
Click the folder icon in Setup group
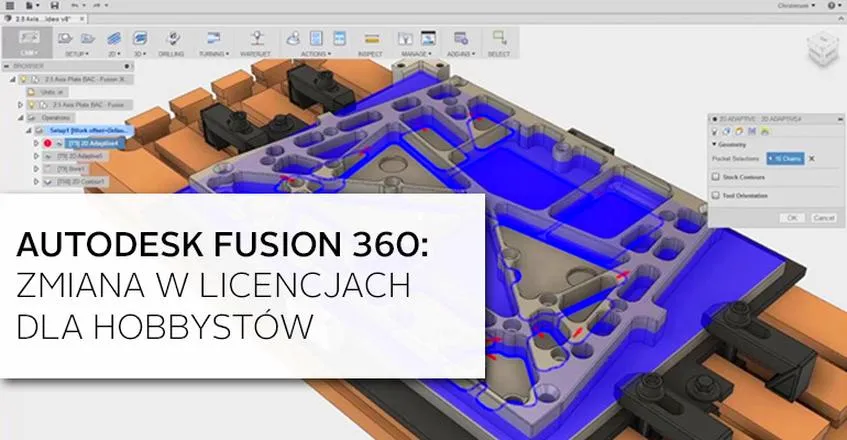coord(88,38)
